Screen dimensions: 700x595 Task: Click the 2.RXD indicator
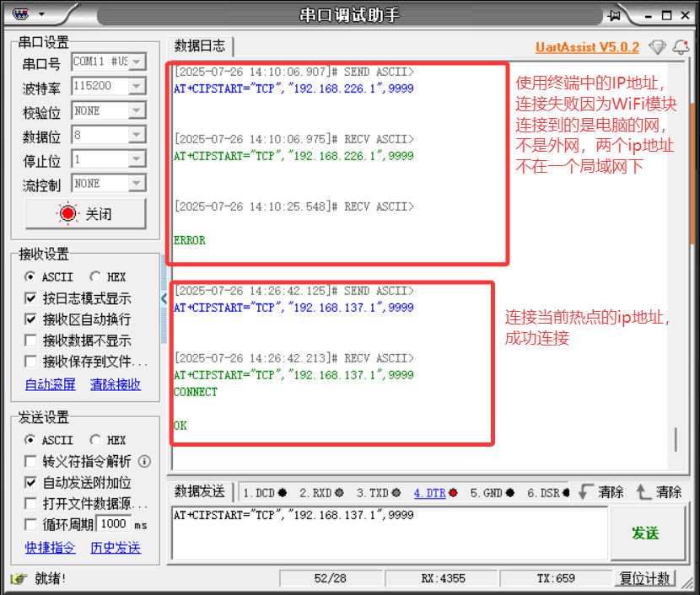322,493
